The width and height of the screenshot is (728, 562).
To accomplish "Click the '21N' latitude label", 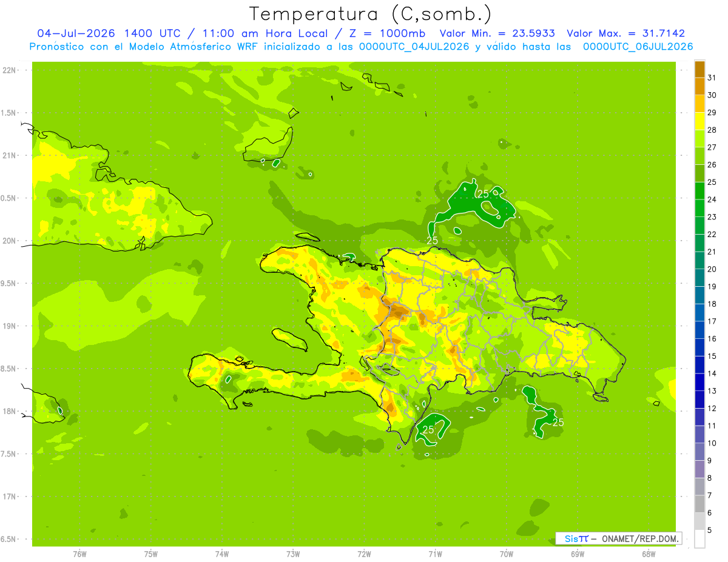I will 10,155.
